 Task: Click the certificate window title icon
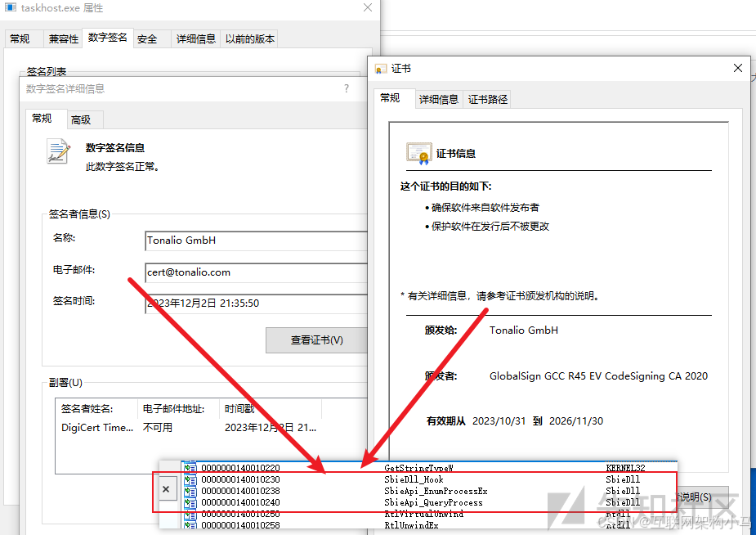381,69
